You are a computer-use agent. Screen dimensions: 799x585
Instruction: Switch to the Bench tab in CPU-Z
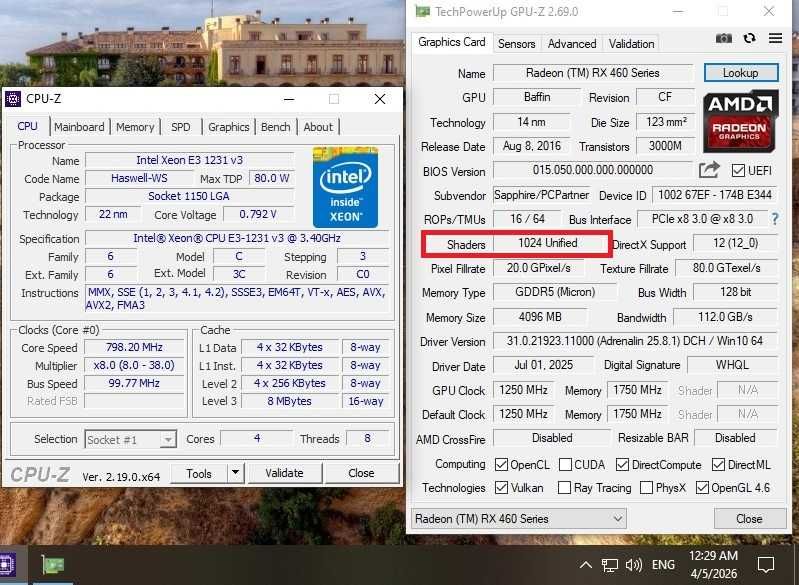pyautogui.click(x=276, y=127)
